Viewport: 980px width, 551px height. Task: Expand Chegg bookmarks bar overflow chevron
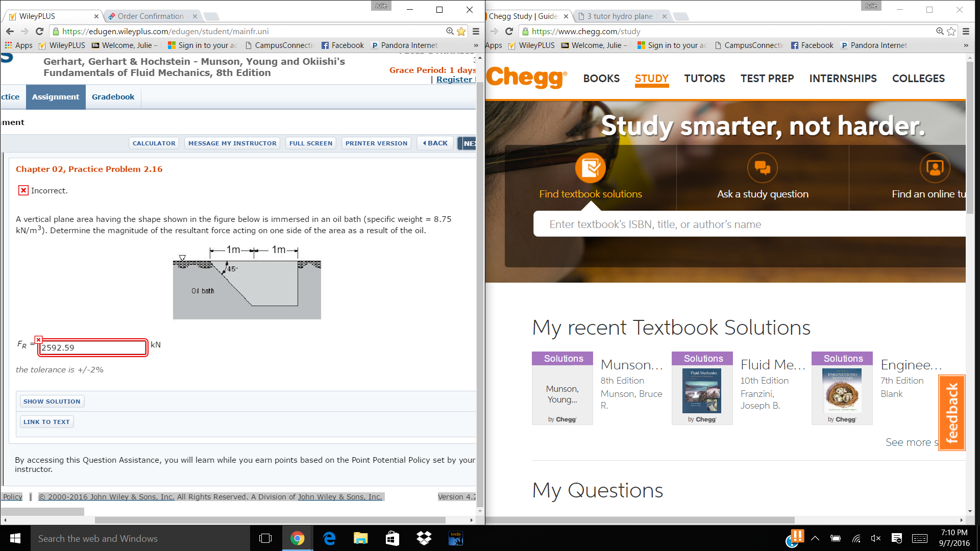[966, 45]
